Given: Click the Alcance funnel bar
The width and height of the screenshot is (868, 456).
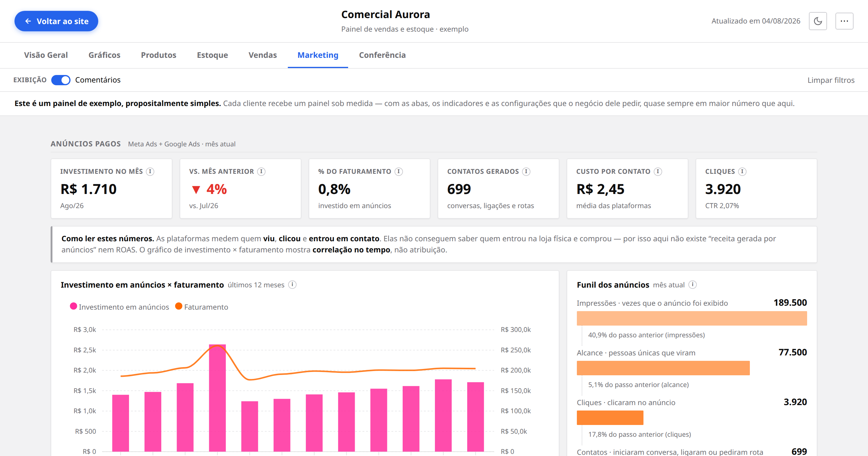Looking at the screenshot, I should [x=663, y=368].
